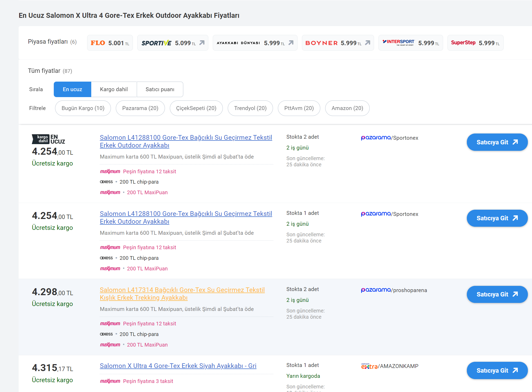This screenshot has width=532, height=392.
Task: Sort by Kargo dahil
Action: click(114, 89)
